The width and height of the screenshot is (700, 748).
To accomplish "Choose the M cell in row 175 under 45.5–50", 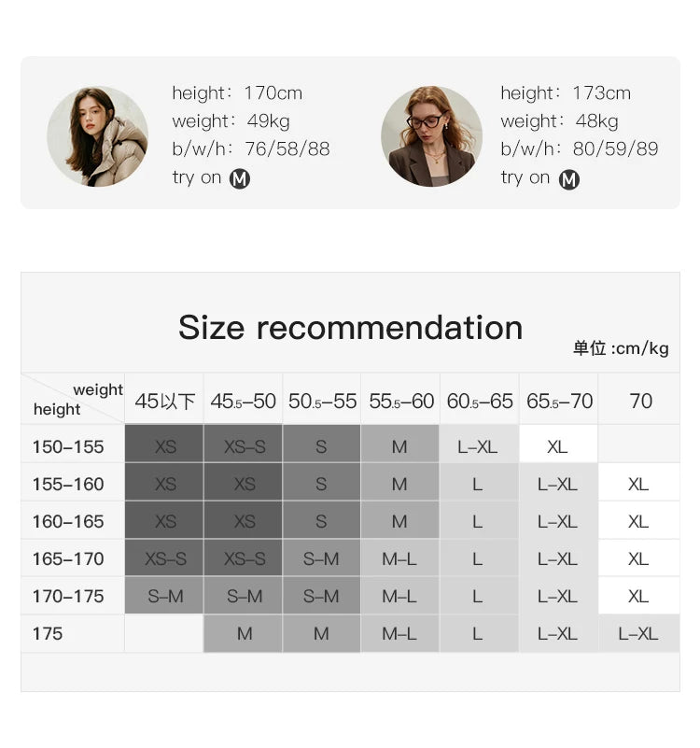I will (x=245, y=633).
